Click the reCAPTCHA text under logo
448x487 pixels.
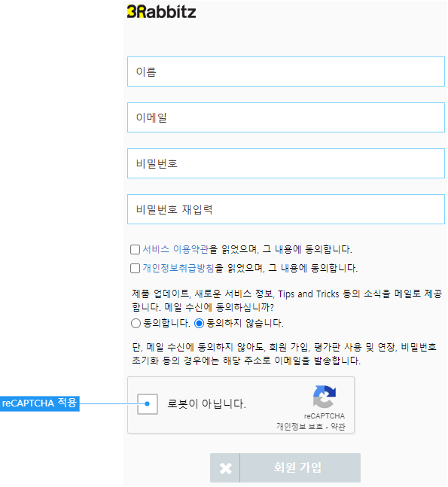pos(325,416)
